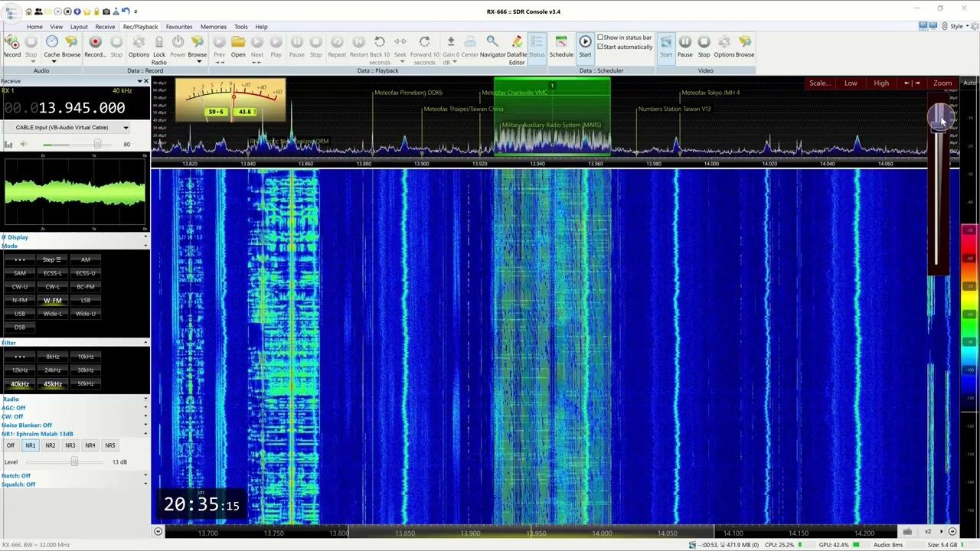This screenshot has width=980, height=551.
Task: Open the scheduler Schedule icon
Action: 561,46
